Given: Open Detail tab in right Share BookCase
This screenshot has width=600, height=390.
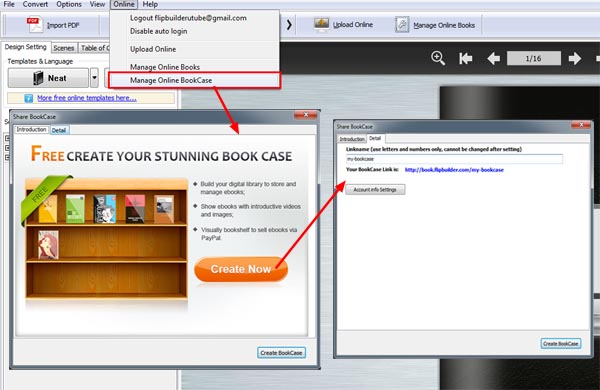Looking at the screenshot, I should (375, 138).
